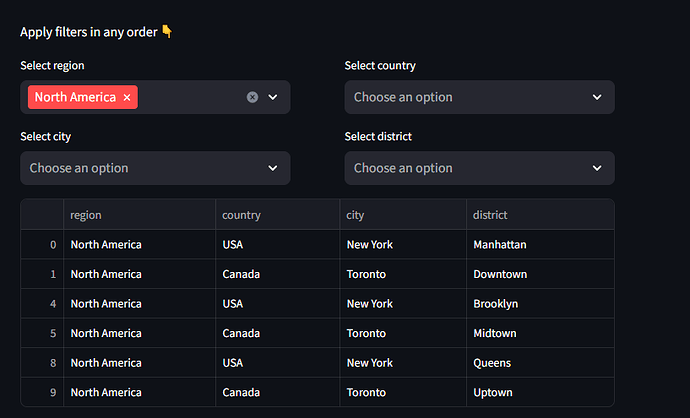
Task: Click the Select region input field
Action: 190,97
